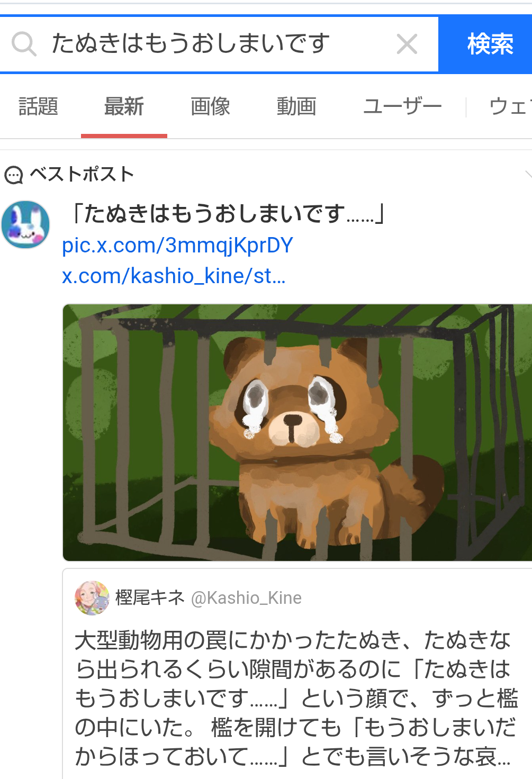Click the ベストポスト speech bubble icon
This screenshot has width=532, height=779.
pos(14,175)
